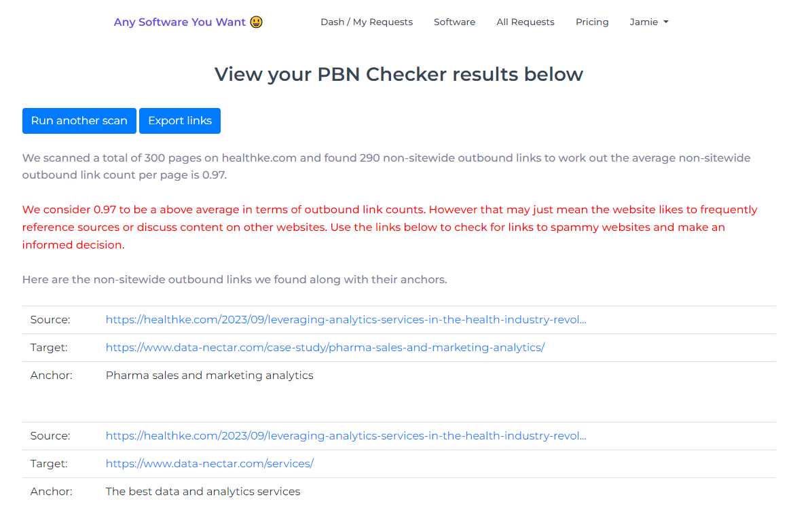Image resolution: width=812 pixels, height=506 pixels.
Task: Go to Dash / My Requests
Action: click(367, 22)
